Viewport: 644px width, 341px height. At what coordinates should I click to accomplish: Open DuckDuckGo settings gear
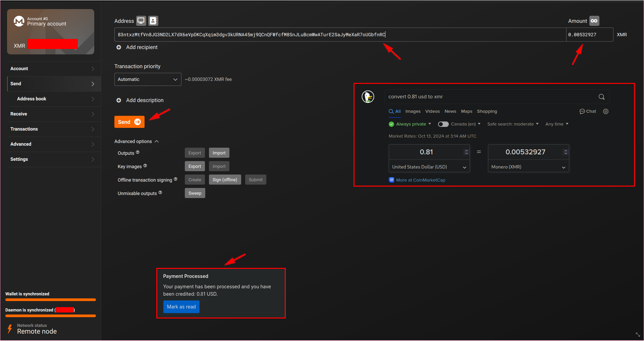pos(606,111)
